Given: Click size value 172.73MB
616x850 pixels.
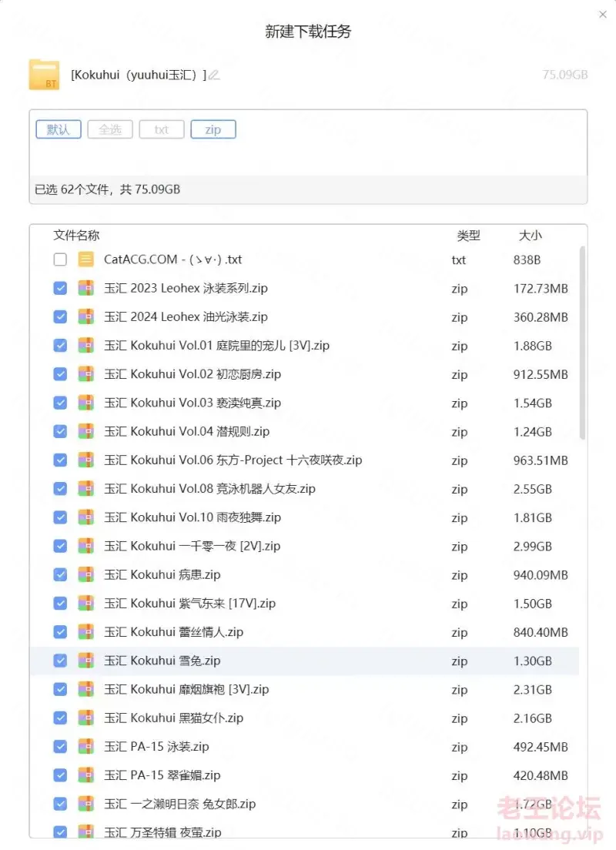Looking at the screenshot, I should [541, 289].
